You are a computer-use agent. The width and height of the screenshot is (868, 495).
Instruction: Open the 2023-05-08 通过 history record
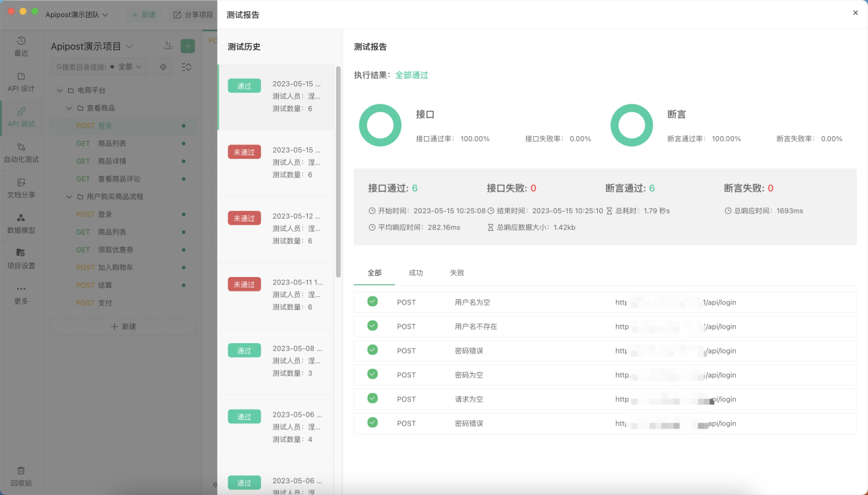coord(276,361)
